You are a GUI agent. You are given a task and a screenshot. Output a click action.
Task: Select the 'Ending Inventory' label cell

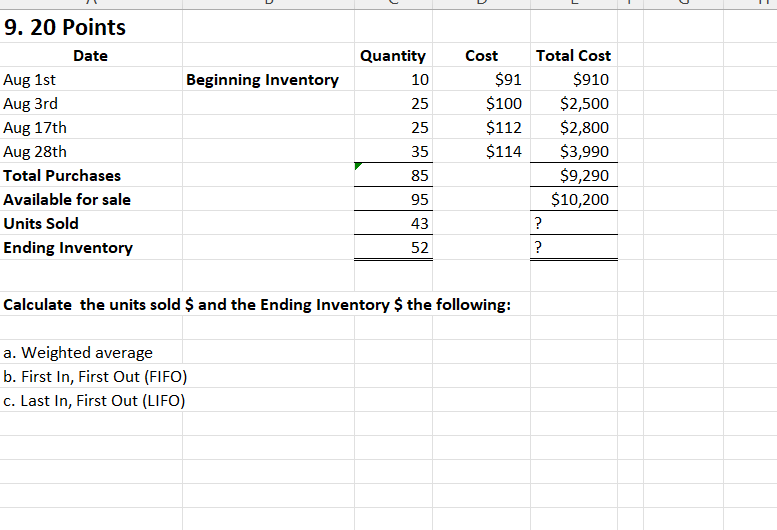point(91,247)
